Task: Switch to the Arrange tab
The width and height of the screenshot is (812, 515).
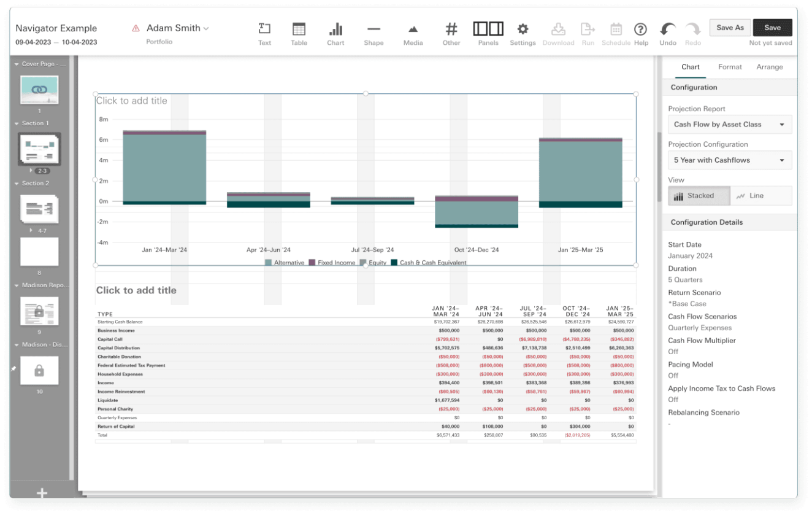Action: coord(769,67)
